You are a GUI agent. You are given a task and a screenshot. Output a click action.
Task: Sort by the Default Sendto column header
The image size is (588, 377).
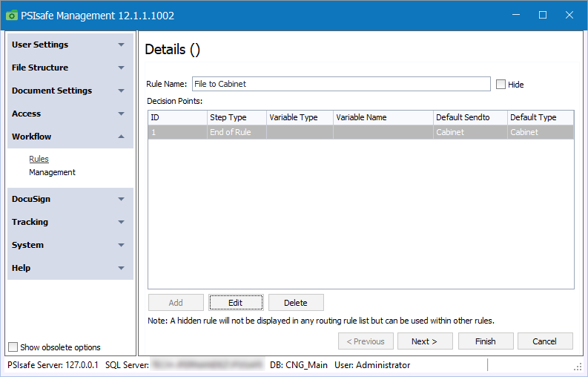point(470,117)
